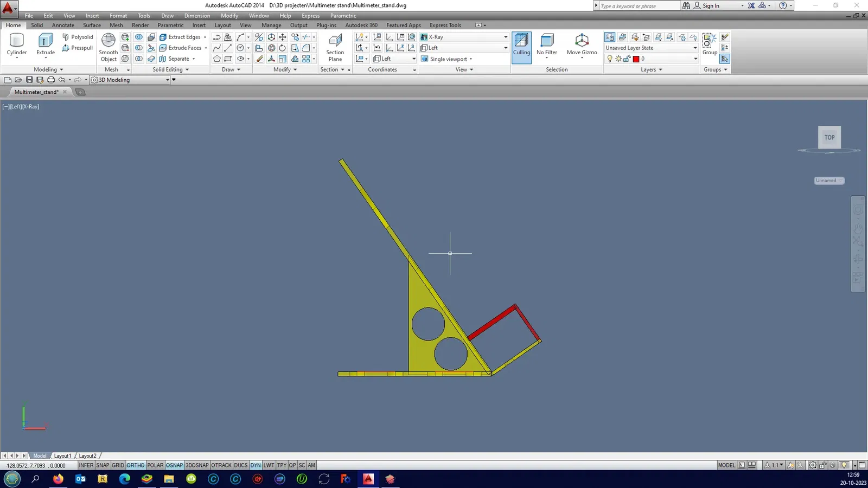Screen dimensions: 868x488
Task: Click the TOP face of ViewCube
Action: click(829, 137)
